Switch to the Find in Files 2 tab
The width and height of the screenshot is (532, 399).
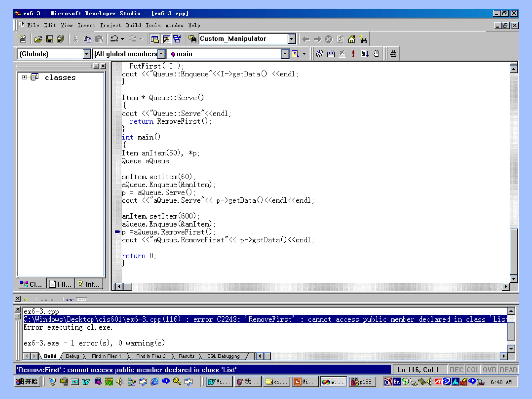pos(151,356)
